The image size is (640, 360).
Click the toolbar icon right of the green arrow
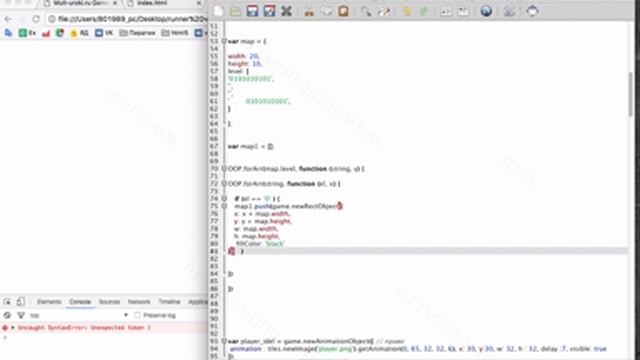446,11
